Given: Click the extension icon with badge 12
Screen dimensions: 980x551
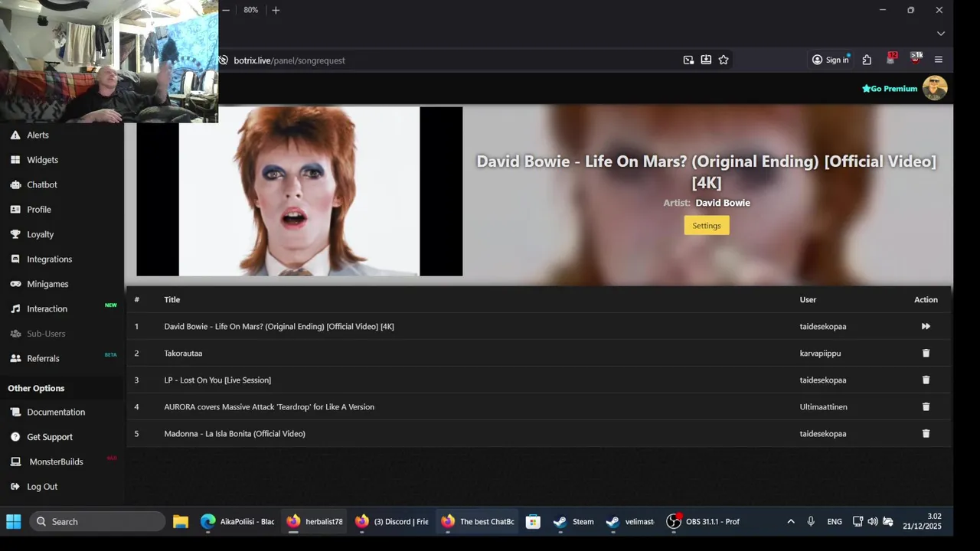Looking at the screenshot, I should click(891, 59).
